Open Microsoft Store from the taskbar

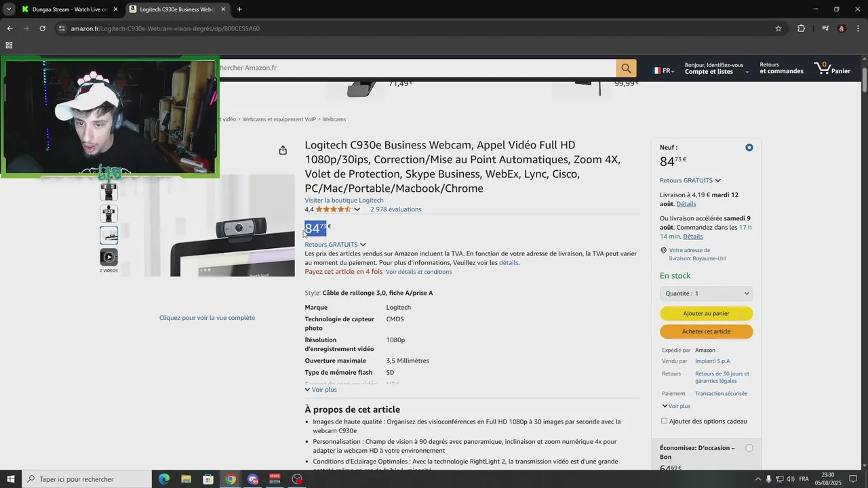[x=208, y=479]
